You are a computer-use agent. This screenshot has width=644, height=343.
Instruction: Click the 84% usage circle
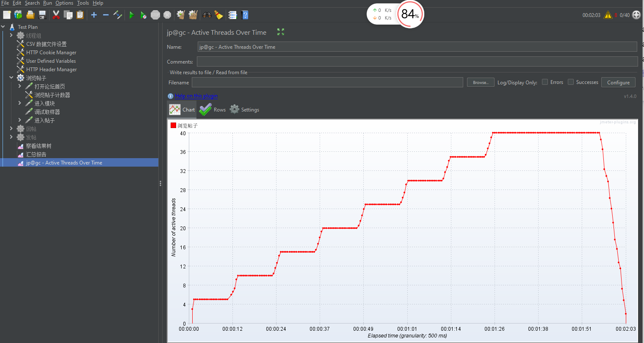[410, 14]
